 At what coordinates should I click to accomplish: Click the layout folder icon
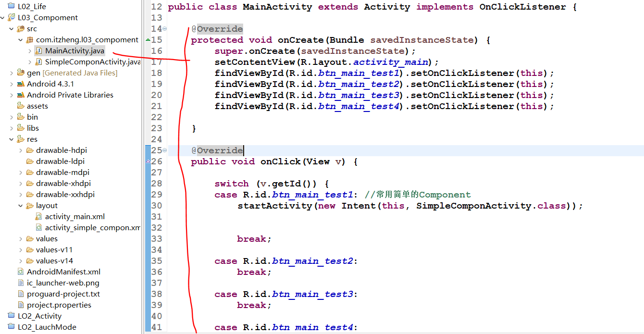pyautogui.click(x=30, y=205)
